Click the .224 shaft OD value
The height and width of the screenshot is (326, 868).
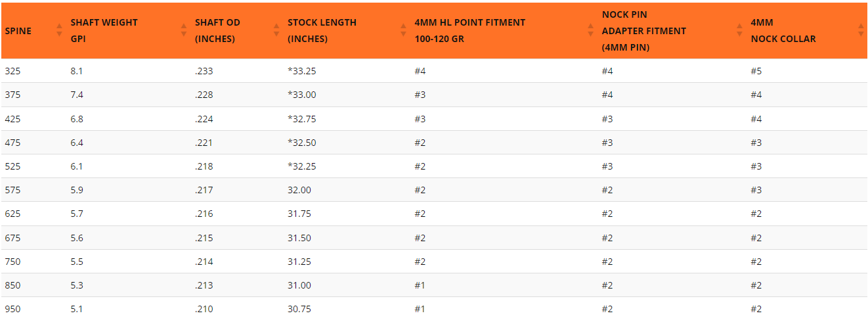tap(204, 119)
